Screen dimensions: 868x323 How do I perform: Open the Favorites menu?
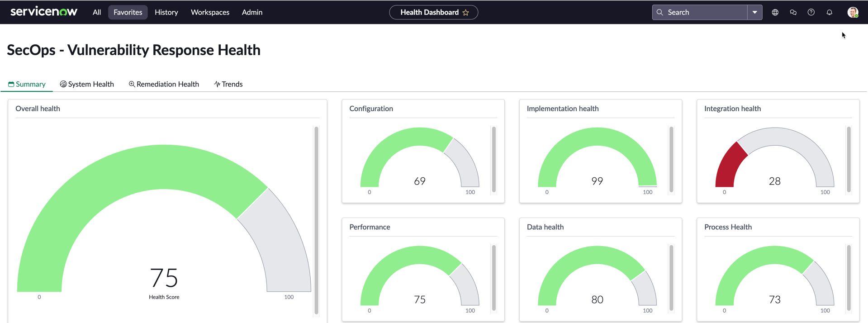click(128, 12)
